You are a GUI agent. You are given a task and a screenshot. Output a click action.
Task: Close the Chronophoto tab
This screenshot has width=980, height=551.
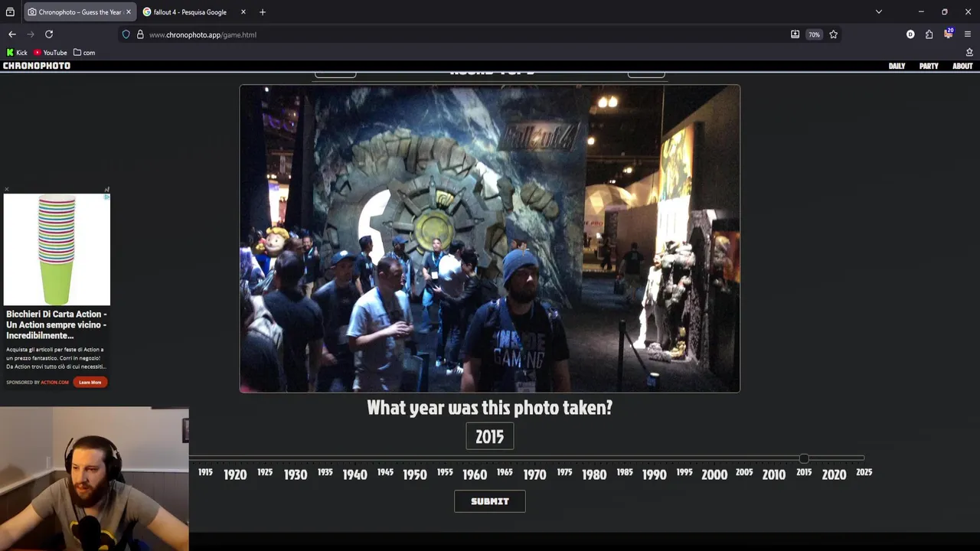[128, 12]
